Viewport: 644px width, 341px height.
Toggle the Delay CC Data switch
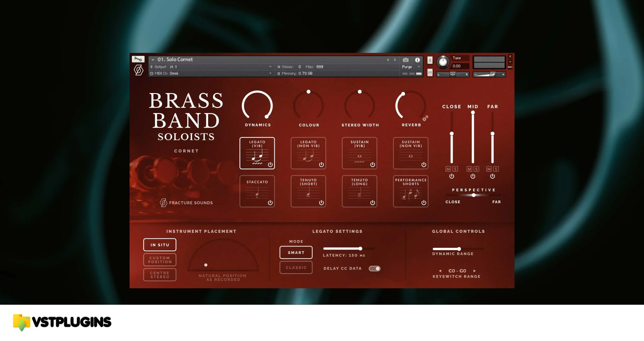[374, 268]
